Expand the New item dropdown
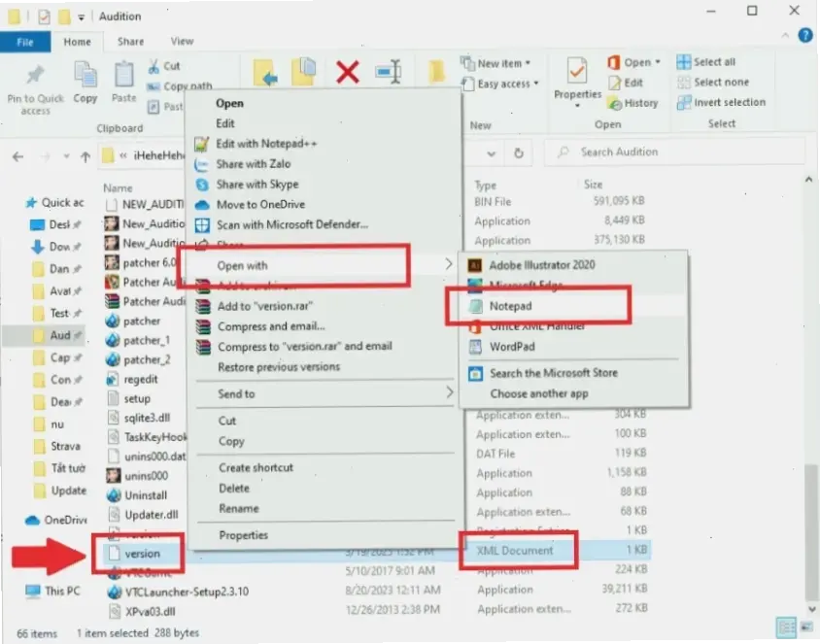The height and width of the screenshot is (644, 820). pyautogui.click(x=496, y=63)
